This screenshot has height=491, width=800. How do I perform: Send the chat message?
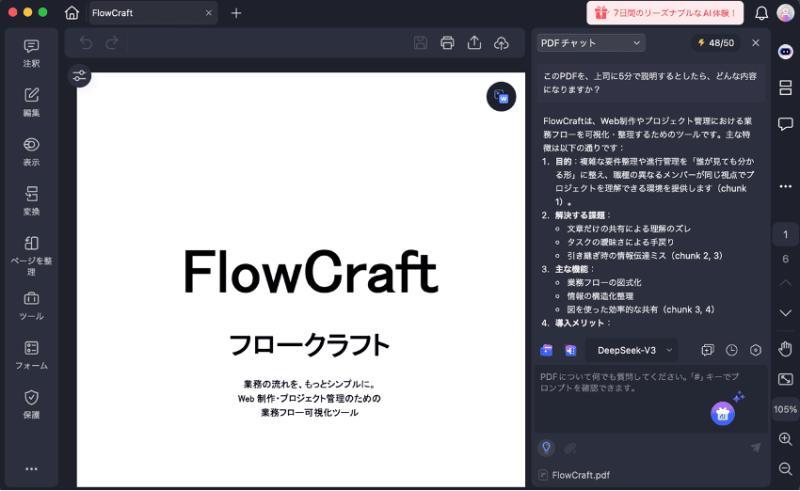(756, 448)
